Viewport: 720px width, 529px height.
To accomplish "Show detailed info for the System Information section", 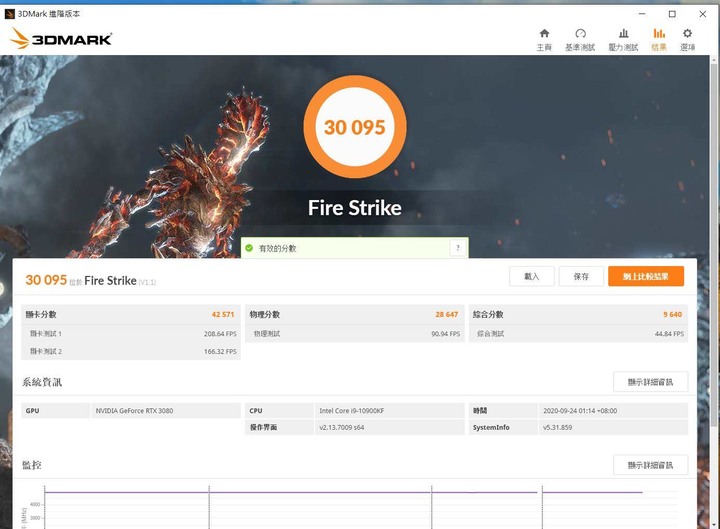I will tap(650, 382).
